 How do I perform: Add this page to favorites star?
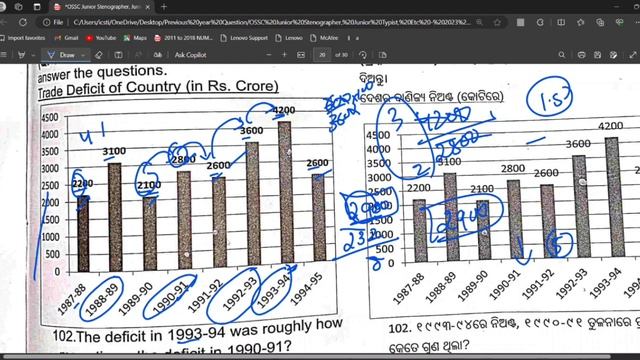pos(498,22)
